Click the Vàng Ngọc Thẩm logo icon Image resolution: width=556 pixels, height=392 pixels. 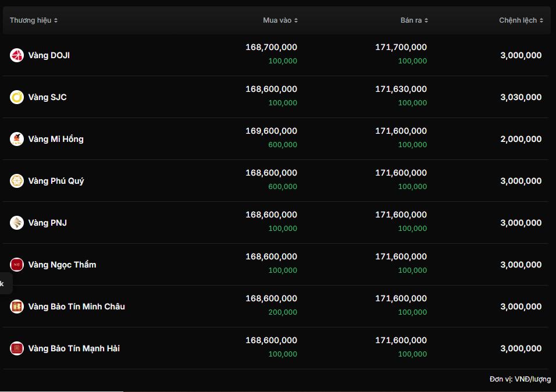pos(17,265)
